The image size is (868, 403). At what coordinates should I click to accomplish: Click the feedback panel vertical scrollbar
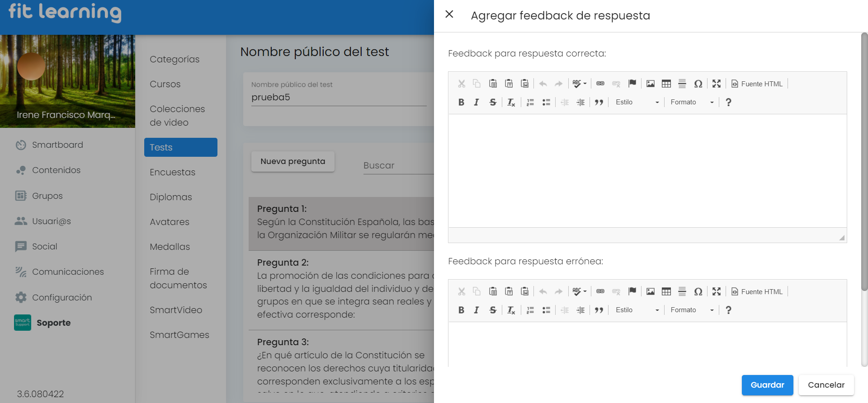click(x=864, y=163)
